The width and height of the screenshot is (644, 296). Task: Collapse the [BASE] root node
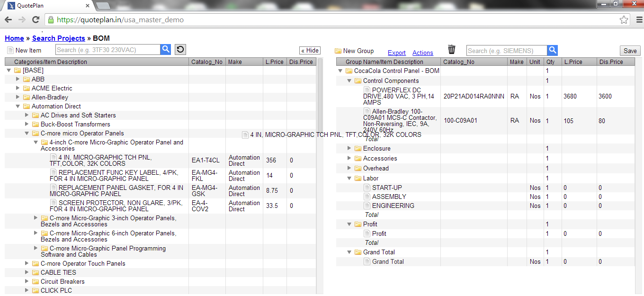[x=9, y=70]
